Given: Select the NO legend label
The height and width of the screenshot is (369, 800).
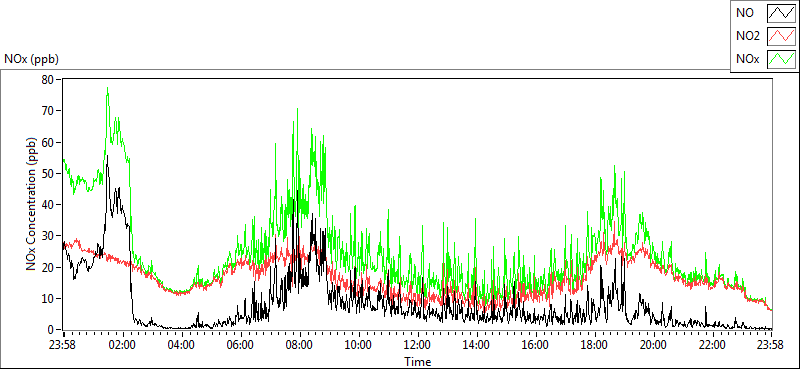Looking at the screenshot, I should 745,14.
